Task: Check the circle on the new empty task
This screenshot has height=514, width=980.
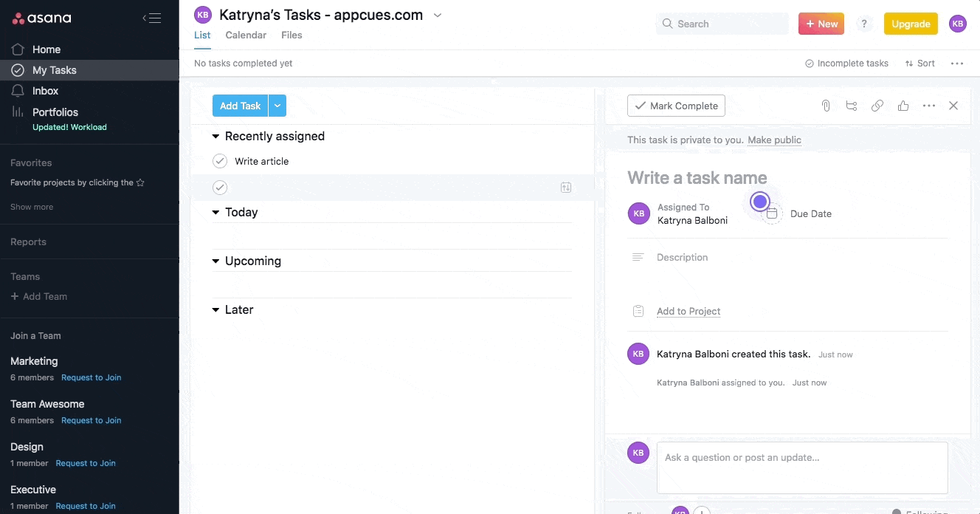Action: [x=220, y=187]
